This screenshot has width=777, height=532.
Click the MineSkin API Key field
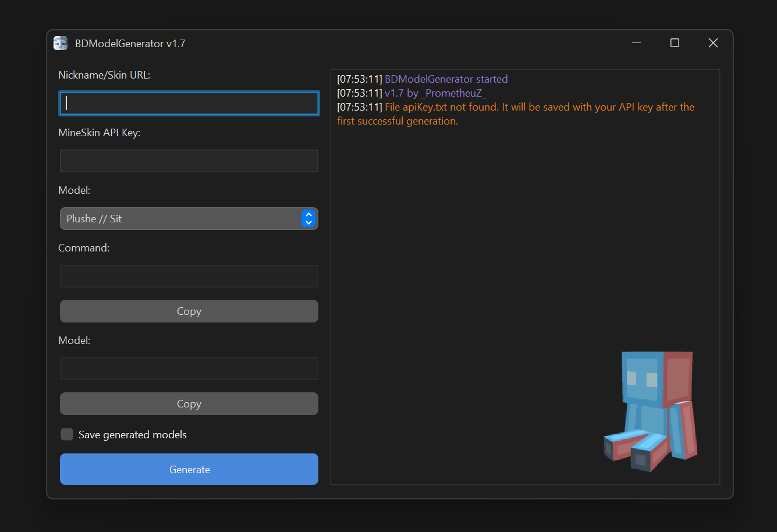point(189,161)
